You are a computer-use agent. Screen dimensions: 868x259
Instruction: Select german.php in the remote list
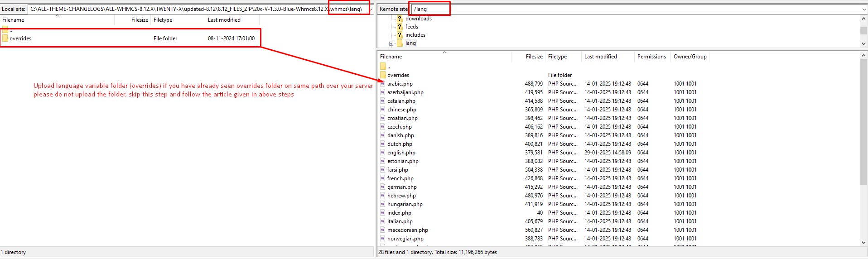point(402,187)
